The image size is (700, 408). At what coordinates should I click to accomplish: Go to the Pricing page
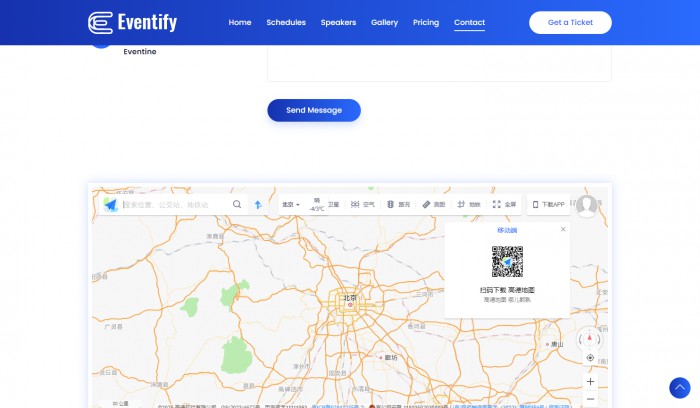pos(426,22)
